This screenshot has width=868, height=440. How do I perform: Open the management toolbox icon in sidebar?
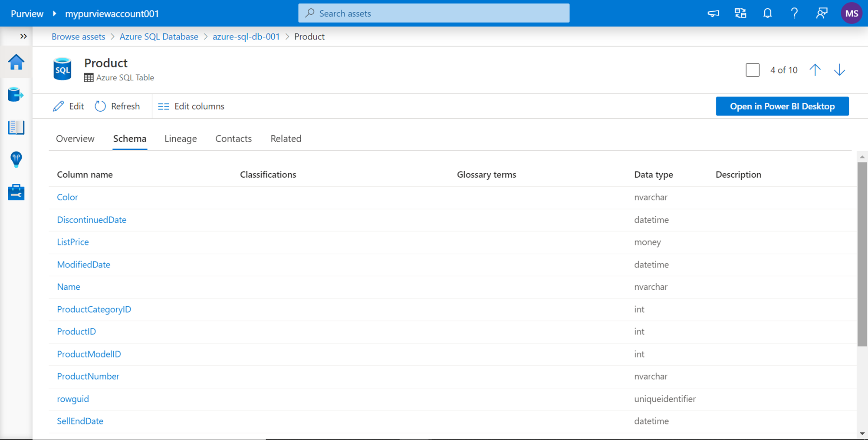click(x=16, y=192)
